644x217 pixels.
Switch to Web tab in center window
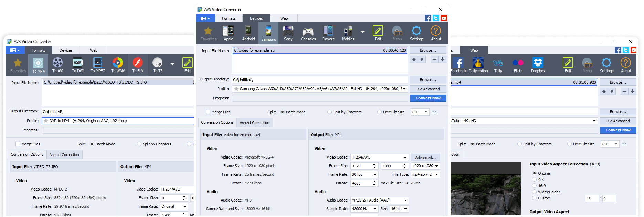point(284,18)
